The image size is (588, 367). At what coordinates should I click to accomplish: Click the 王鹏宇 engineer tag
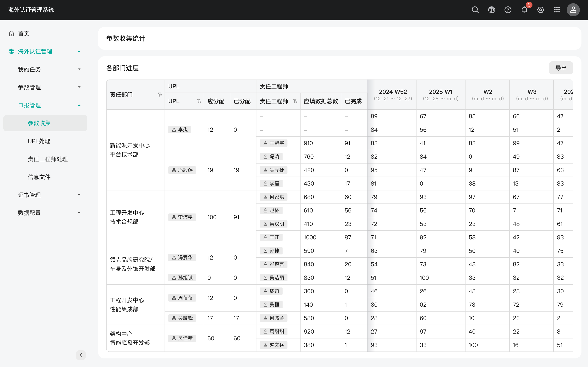click(273, 143)
